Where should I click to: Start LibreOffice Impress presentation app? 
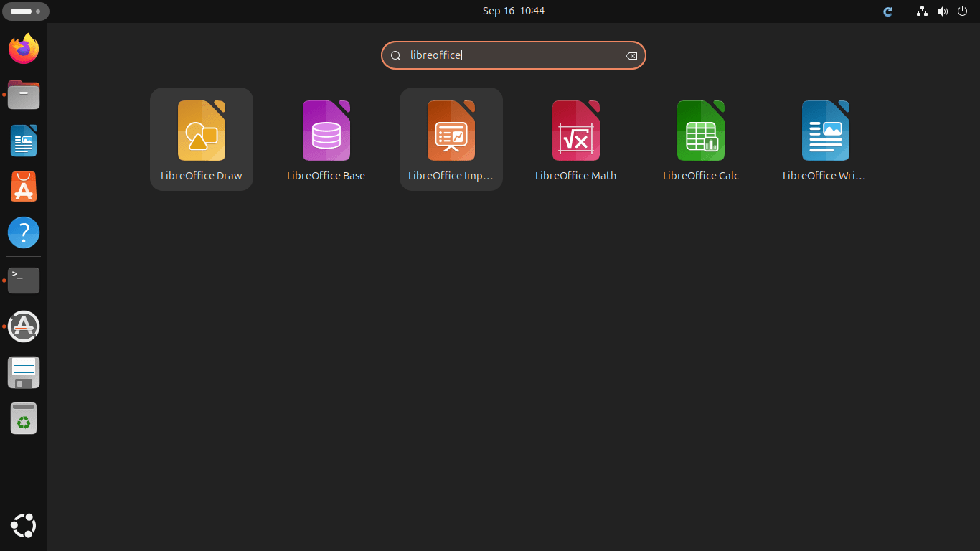451,139
